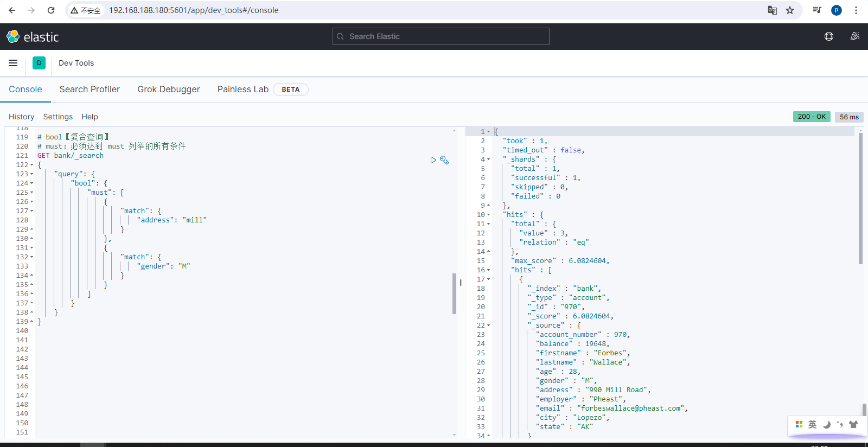The height and width of the screenshot is (447, 868).
Task: Open the browser three-dot menu
Action: click(x=856, y=10)
